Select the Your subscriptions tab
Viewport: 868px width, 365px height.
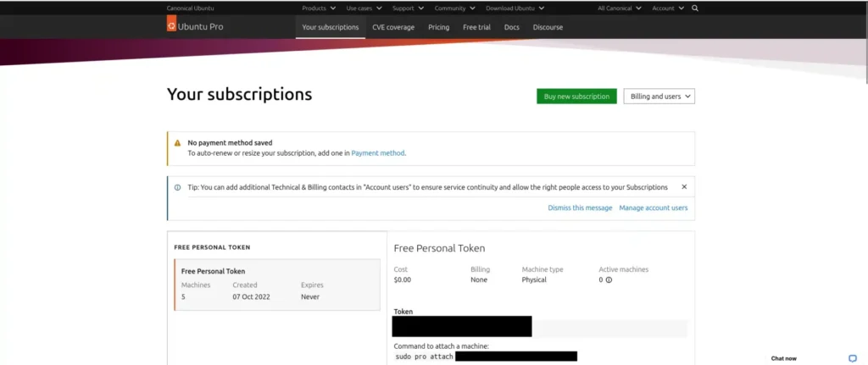tap(331, 27)
